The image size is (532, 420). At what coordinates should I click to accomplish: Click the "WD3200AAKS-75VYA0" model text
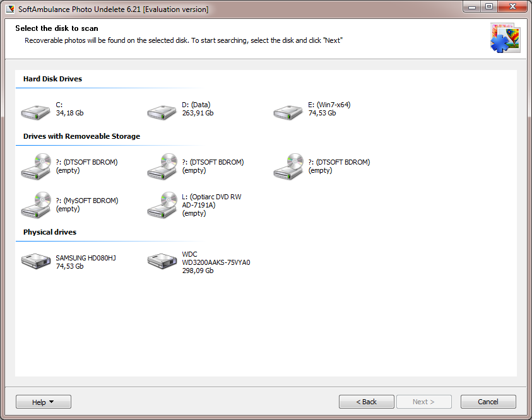click(x=216, y=262)
